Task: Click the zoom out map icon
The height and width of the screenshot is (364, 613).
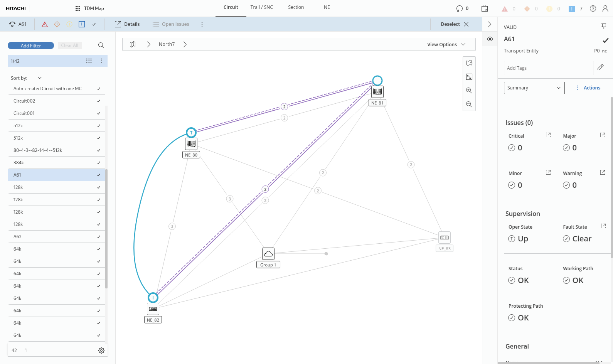Action: pyautogui.click(x=469, y=104)
